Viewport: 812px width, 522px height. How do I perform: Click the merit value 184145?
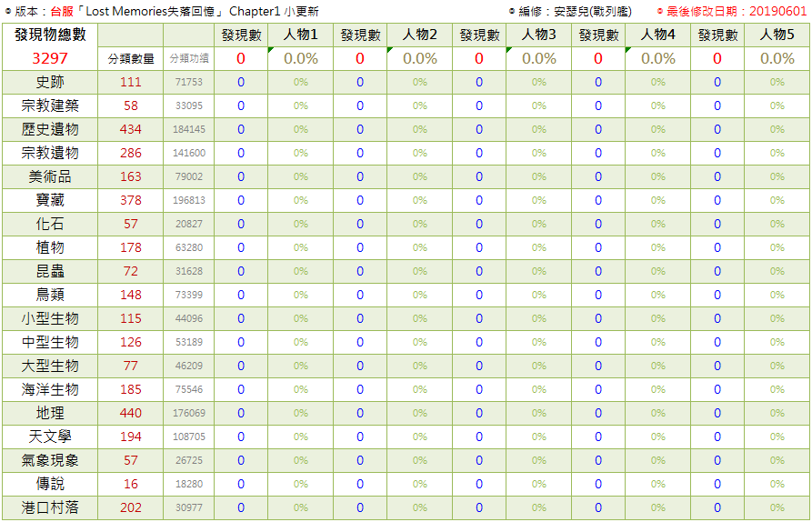(189, 129)
